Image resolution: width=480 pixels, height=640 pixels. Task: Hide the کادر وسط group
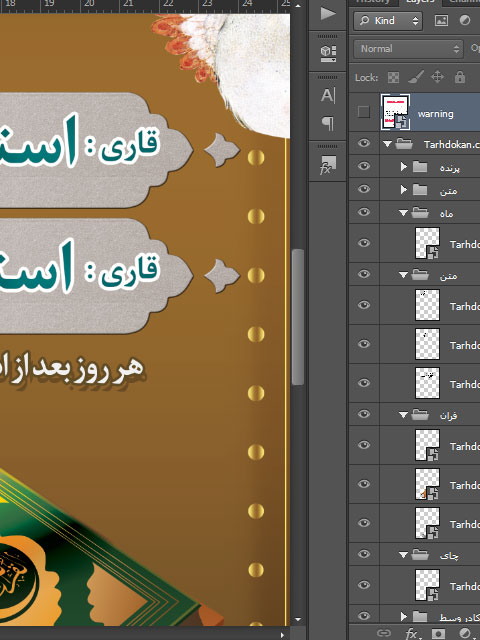364,616
